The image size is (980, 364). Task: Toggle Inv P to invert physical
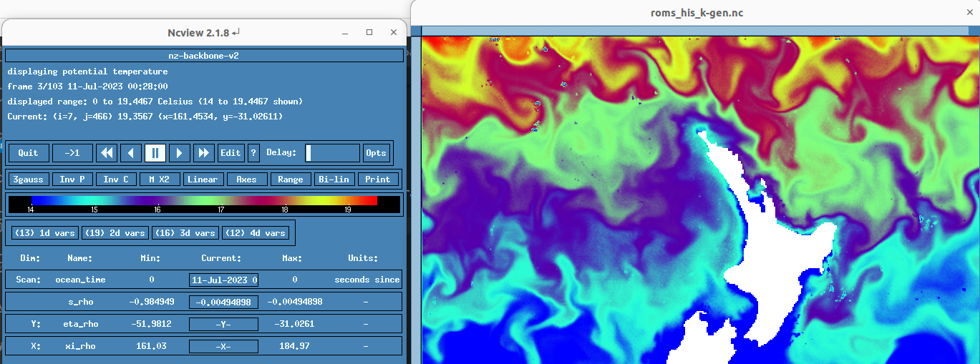pyautogui.click(x=72, y=179)
